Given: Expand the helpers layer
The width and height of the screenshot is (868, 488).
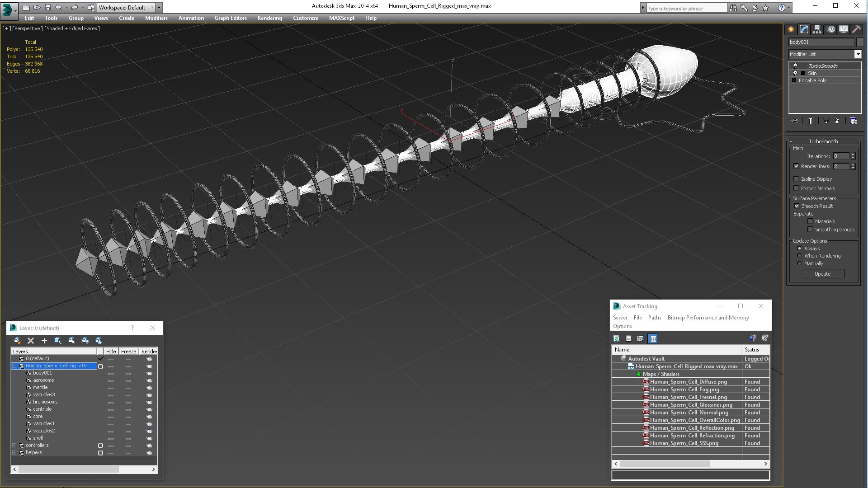Looking at the screenshot, I should pyautogui.click(x=14, y=453).
